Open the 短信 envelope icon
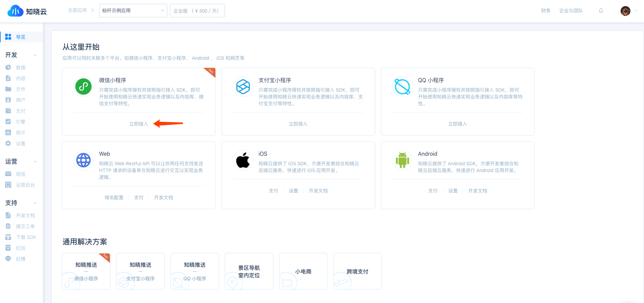The height and width of the screenshot is (303, 644). [8, 174]
